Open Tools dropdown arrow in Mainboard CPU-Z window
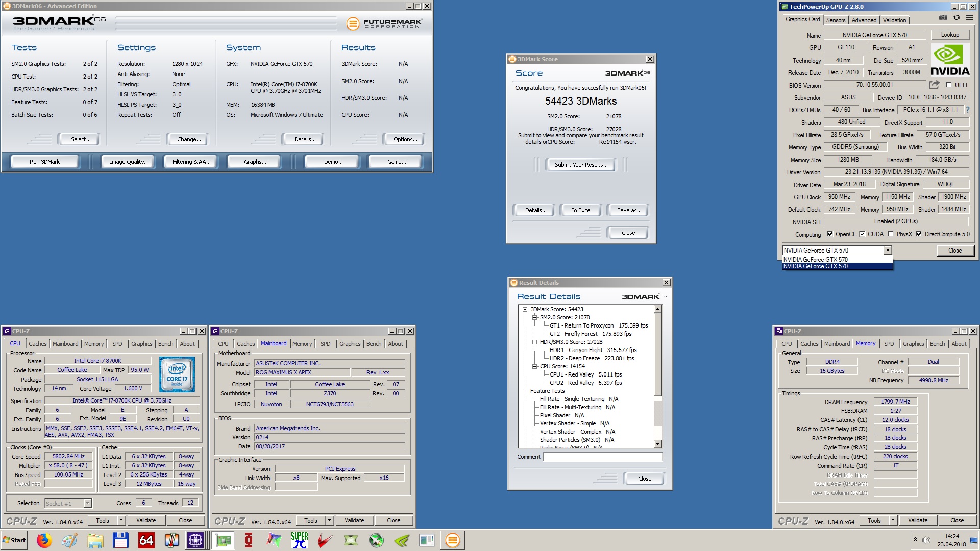Viewport: 980px width, 551px height. click(x=329, y=521)
